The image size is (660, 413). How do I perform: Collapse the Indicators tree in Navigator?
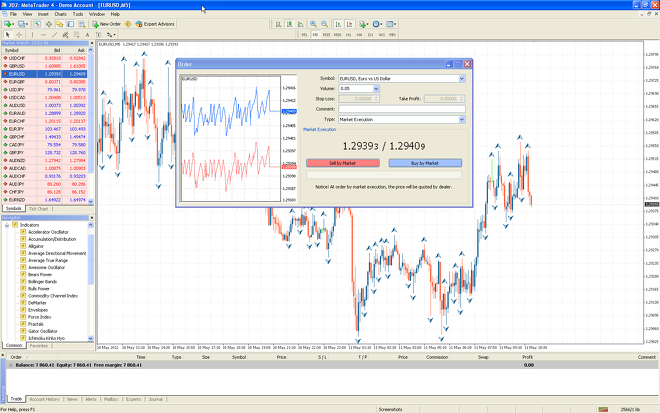pos(7,225)
